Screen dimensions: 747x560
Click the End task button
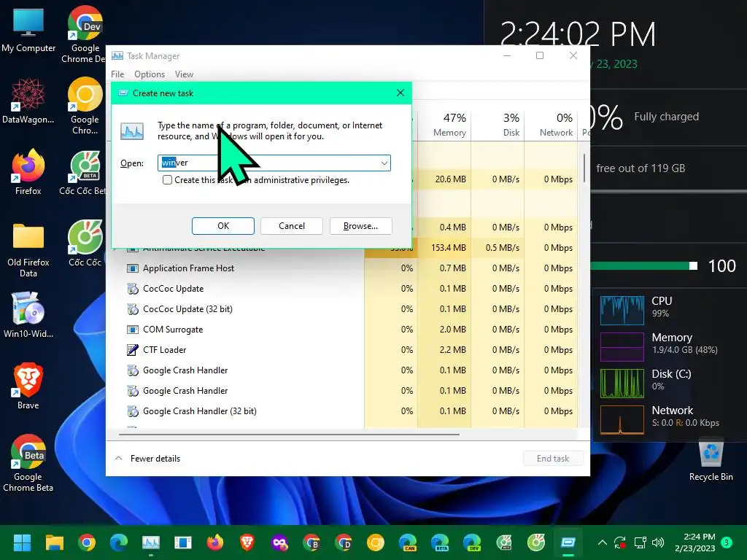pos(553,459)
